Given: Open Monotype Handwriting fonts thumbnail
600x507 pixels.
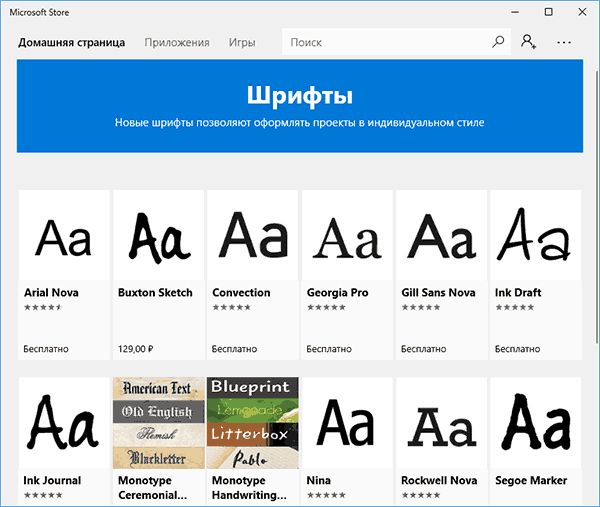Looking at the screenshot, I should [253, 423].
